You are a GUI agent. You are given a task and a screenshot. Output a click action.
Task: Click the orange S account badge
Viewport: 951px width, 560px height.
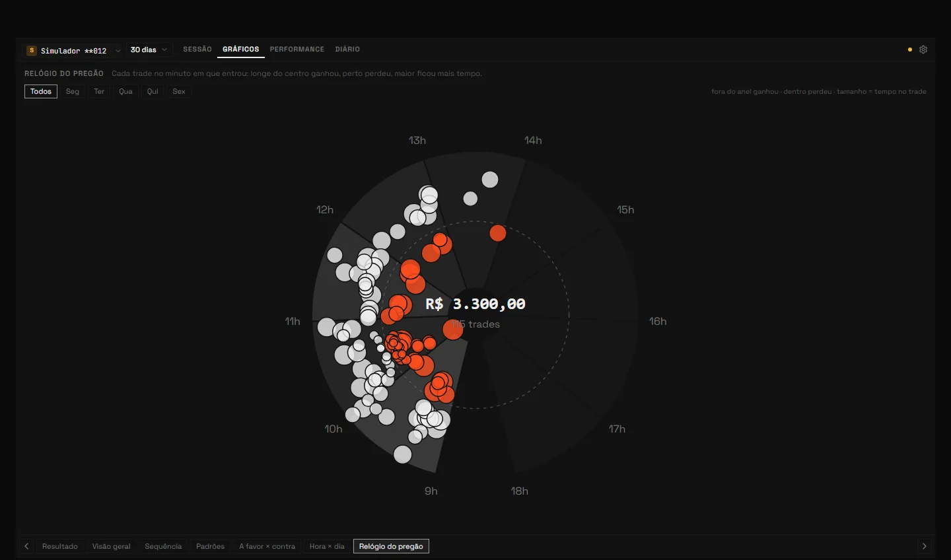[x=31, y=50]
